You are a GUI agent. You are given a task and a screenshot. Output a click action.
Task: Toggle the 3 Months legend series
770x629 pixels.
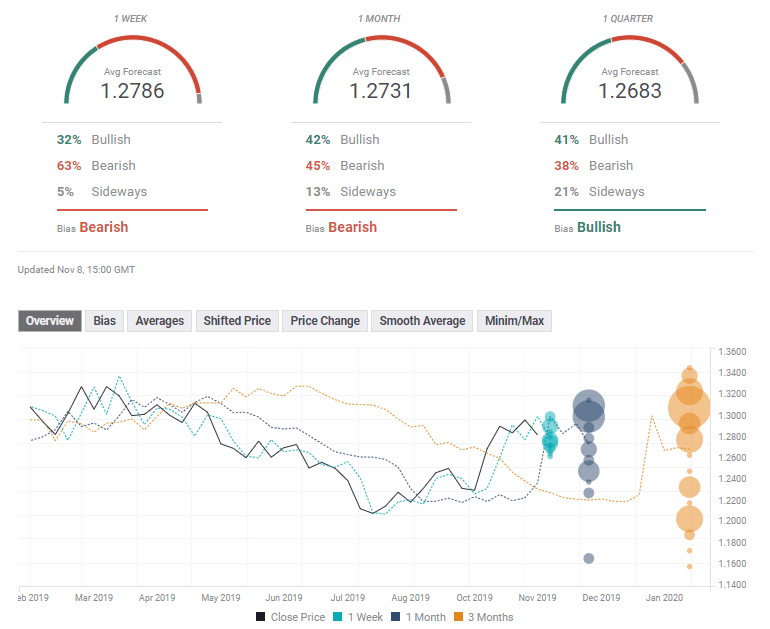(x=486, y=617)
